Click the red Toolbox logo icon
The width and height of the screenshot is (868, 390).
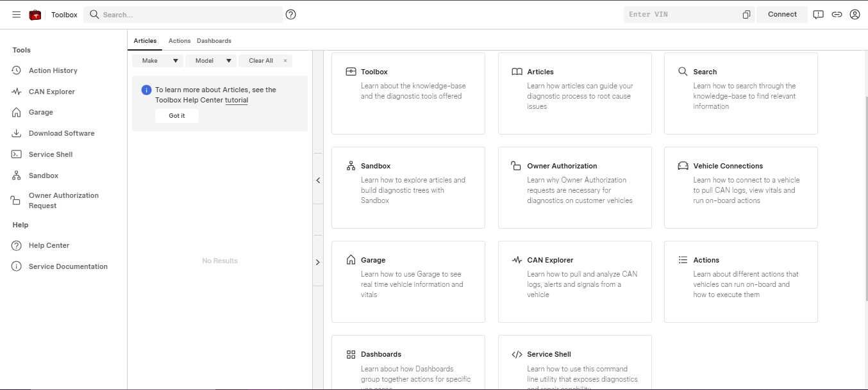(x=35, y=14)
